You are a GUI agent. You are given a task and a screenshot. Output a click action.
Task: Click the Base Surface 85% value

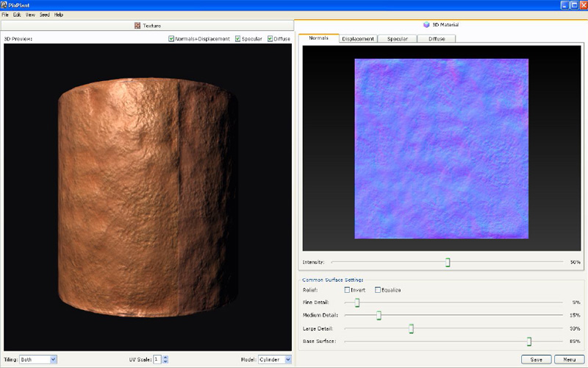point(575,342)
